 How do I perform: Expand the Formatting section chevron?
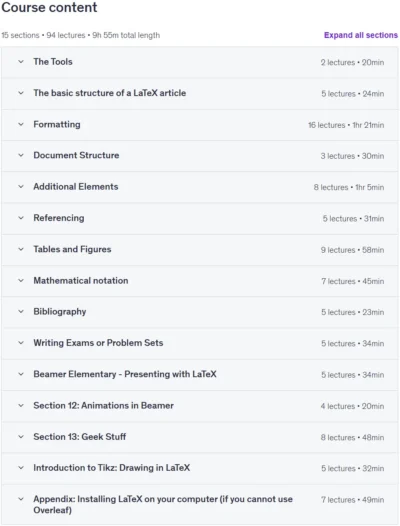click(x=21, y=124)
